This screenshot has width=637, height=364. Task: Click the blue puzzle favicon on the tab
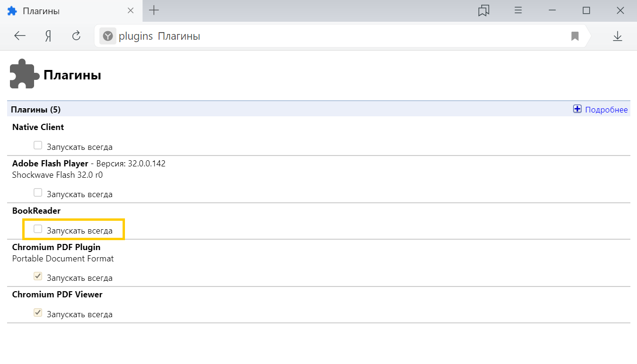[12, 11]
